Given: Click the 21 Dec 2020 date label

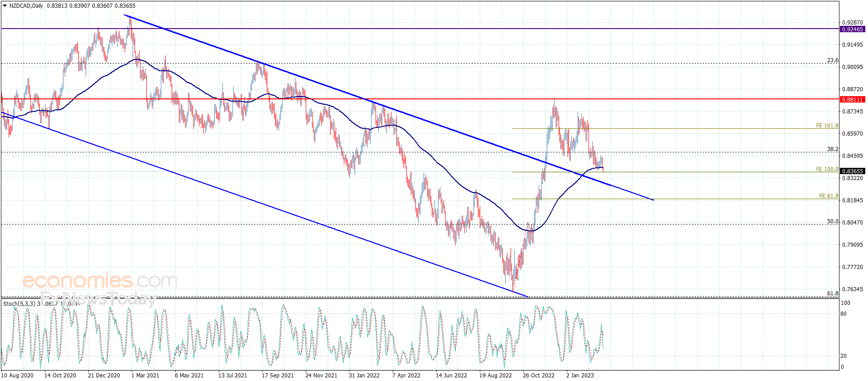Looking at the screenshot, I should tap(104, 376).
